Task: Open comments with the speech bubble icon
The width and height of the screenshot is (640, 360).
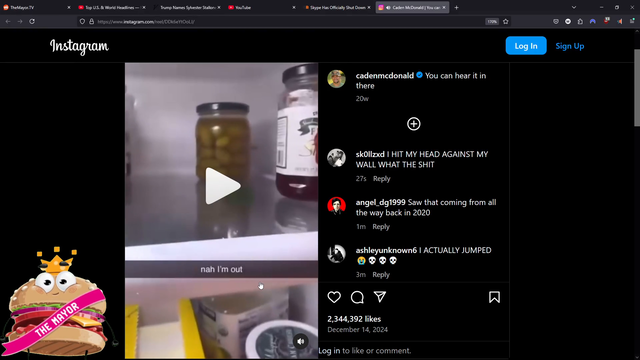Action: click(x=357, y=297)
